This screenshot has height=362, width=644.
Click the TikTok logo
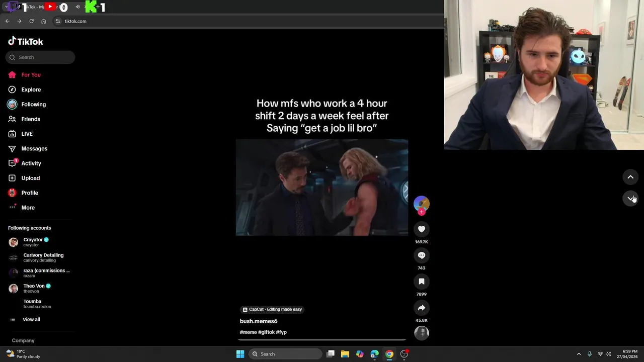coord(26,41)
